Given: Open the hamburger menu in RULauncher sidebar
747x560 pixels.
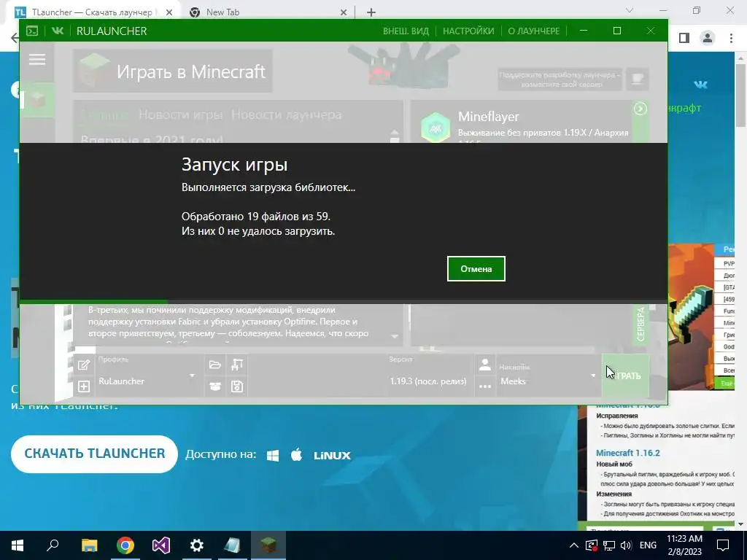Looking at the screenshot, I should tap(37, 60).
